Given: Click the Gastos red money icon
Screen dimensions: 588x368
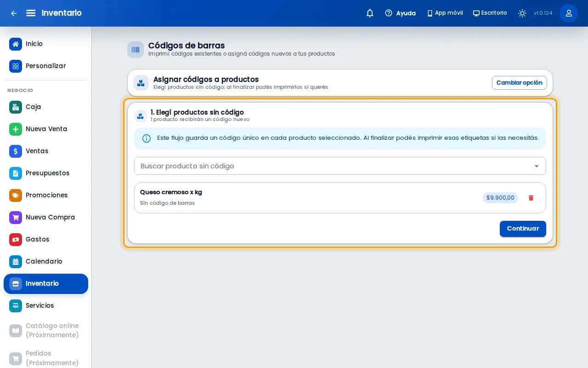Looking at the screenshot, I should click(16, 239).
